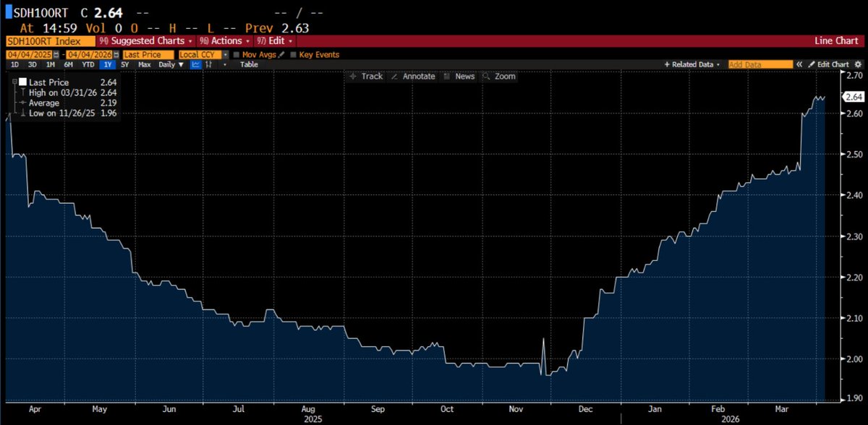
Task: Open the Suggested Charts dropdown
Action: 145,41
